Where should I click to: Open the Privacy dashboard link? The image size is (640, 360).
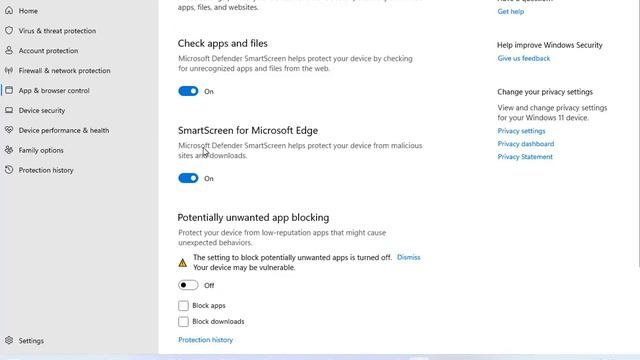coord(526,144)
